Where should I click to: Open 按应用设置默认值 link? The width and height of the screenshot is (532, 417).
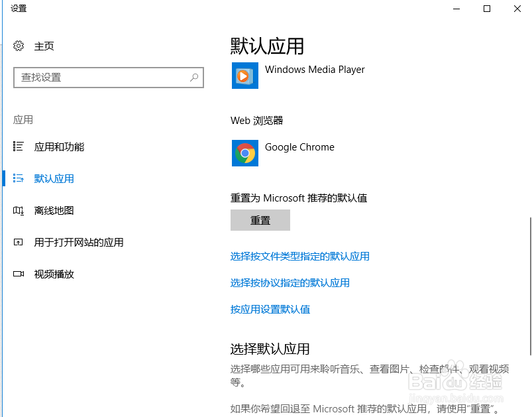click(x=270, y=309)
